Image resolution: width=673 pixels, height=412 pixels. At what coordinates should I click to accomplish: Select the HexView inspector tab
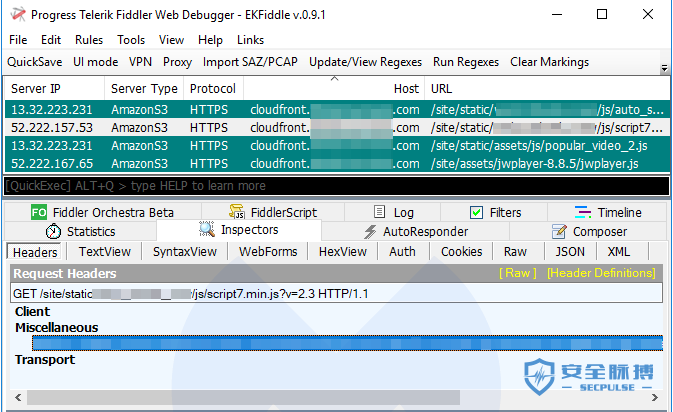click(x=343, y=251)
